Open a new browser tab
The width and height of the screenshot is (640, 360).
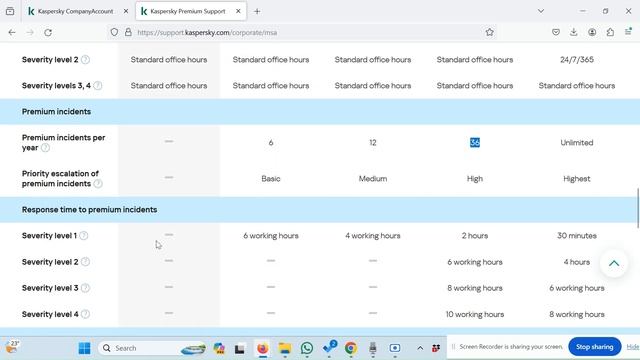point(257,11)
